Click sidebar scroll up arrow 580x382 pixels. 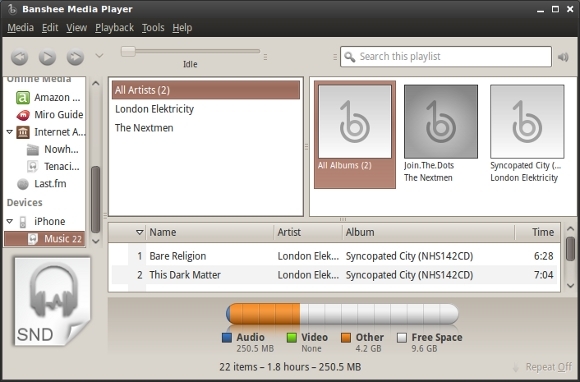[x=95, y=84]
